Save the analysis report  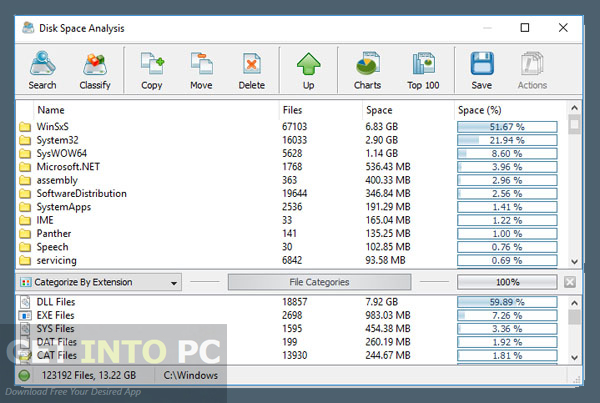click(x=481, y=71)
